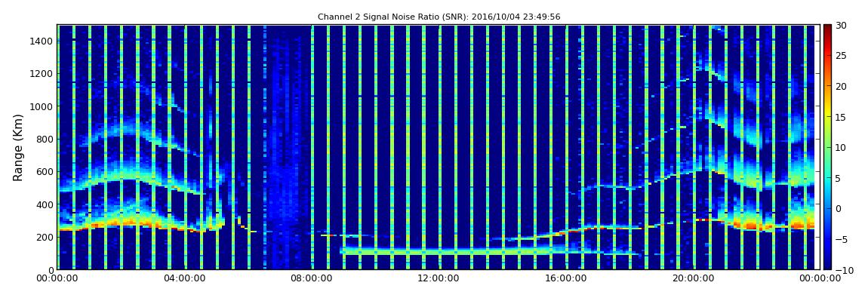Click the colorbar tick label -5
This screenshot has height=307, width=868.
[842, 240]
